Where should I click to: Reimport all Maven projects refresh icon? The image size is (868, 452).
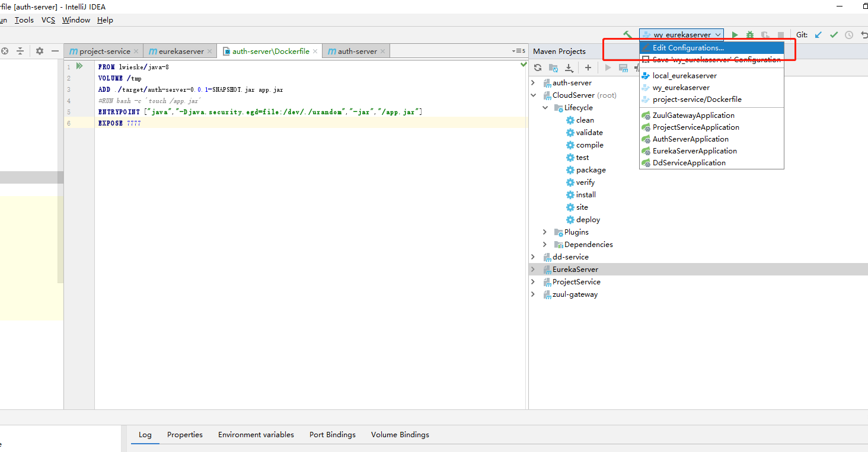(538, 68)
